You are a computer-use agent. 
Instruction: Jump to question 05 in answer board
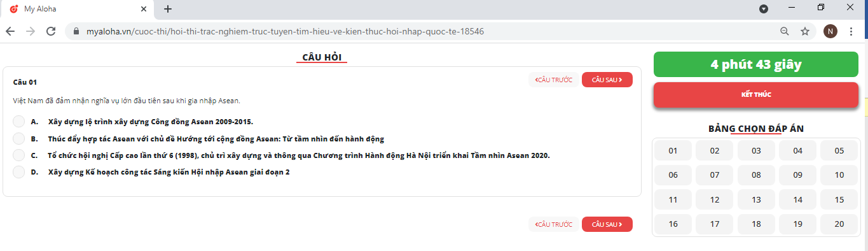(839, 150)
